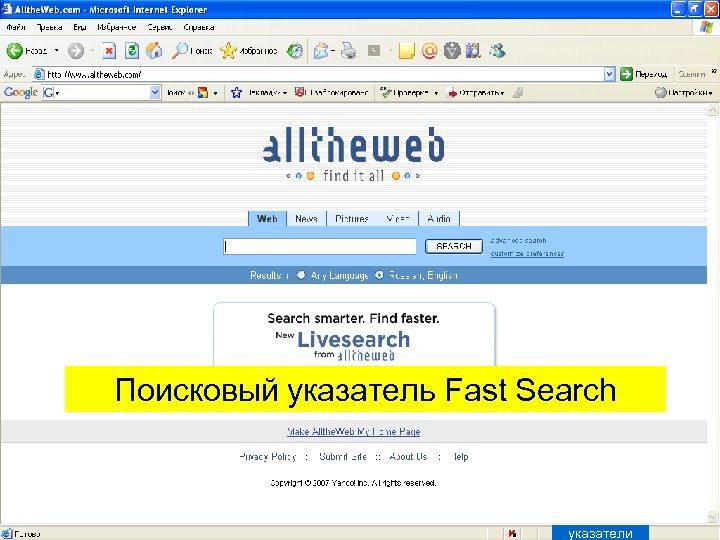Click the scrollbar up arrow
Screen dimensions: 720x540
[x=713, y=109]
